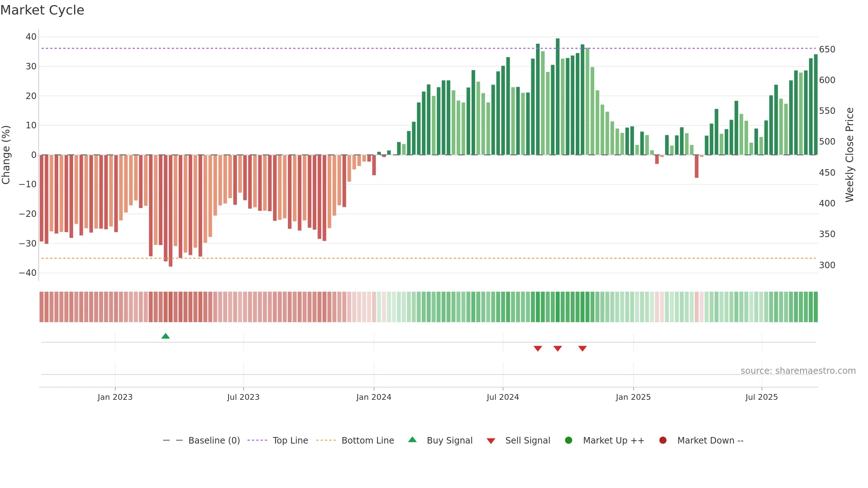Click the 300 tick on right axis
868x488 pixels.
[827, 265]
